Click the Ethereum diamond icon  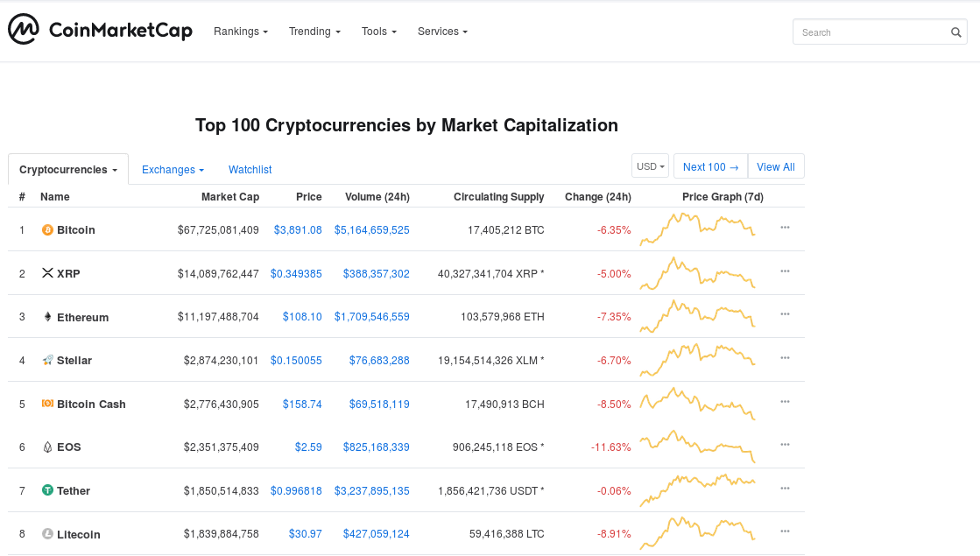click(48, 316)
